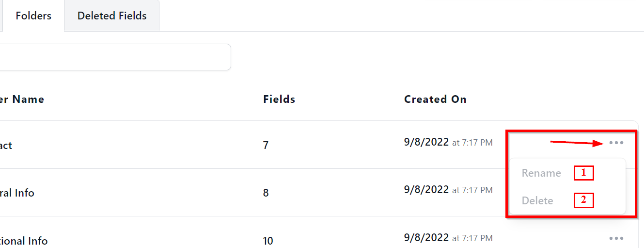Switch to the Folders tab

tap(33, 16)
